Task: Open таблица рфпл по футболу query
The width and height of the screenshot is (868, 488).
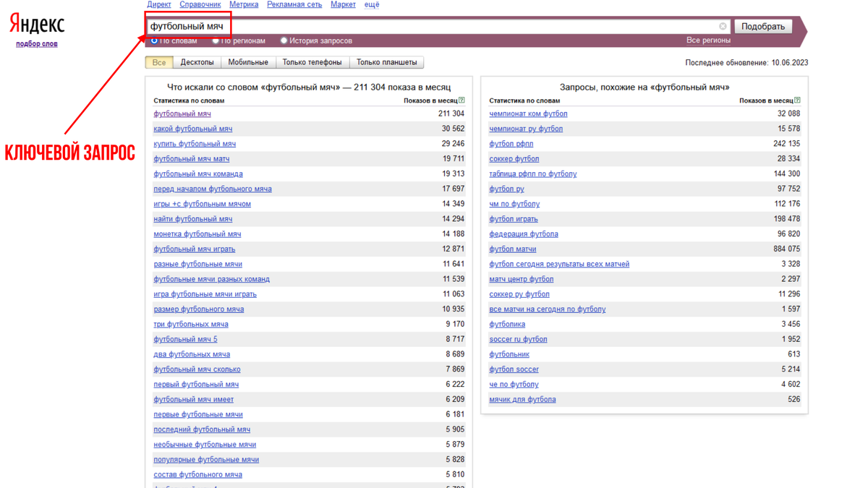Action: (533, 174)
